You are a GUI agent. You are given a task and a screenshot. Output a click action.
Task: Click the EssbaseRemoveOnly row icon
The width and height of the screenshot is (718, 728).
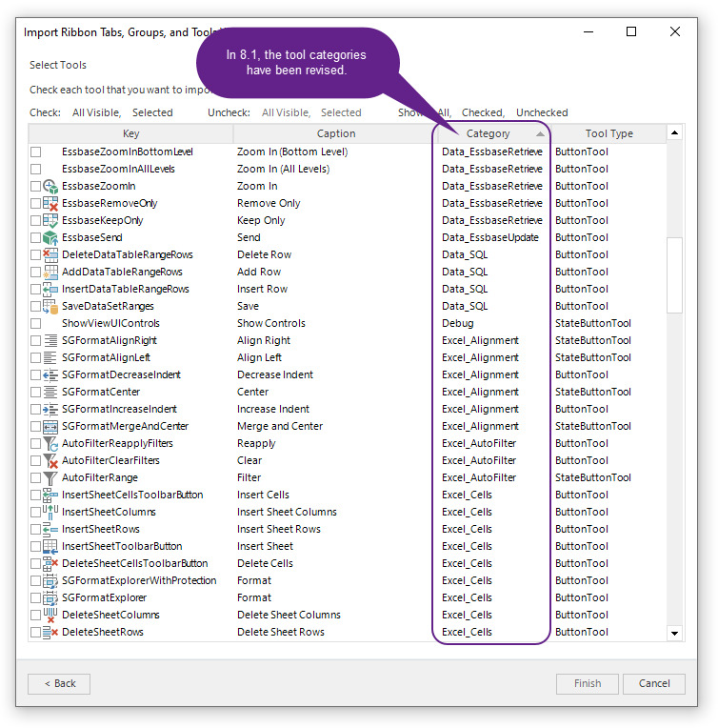(50, 203)
